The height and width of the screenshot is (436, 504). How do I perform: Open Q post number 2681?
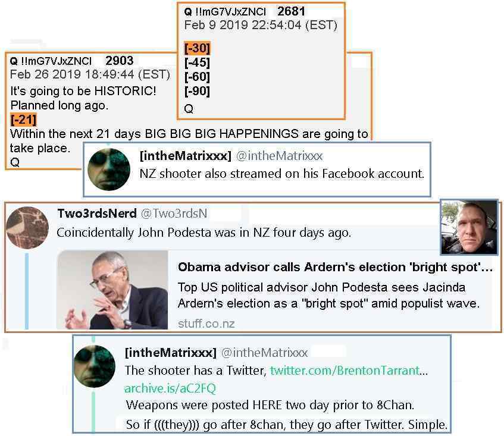[x=291, y=11]
